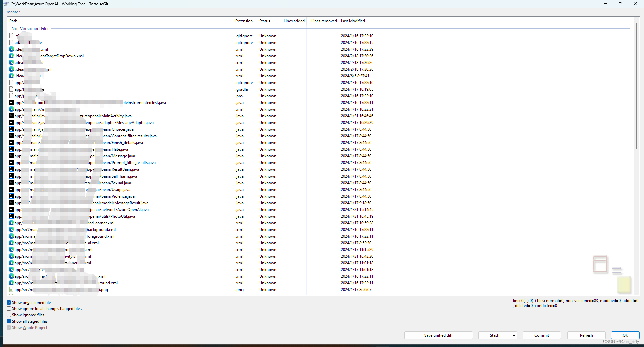644x347 pixels.
Task: Click the 2024/1/17 10:19:05 timestamp cell
Action: 357,89
